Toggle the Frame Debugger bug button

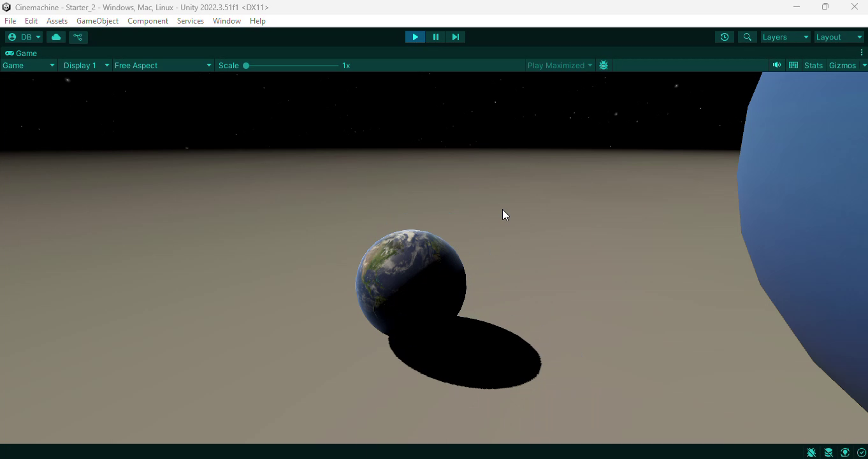coord(604,66)
